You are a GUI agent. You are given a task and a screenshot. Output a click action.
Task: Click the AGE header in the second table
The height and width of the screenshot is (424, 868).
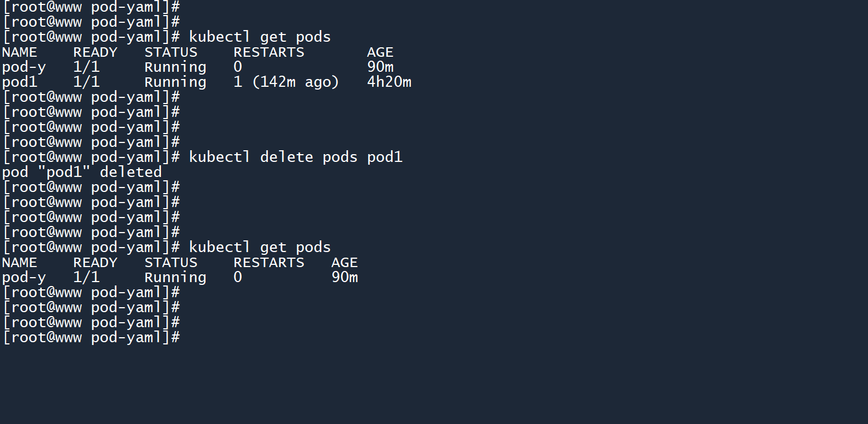point(344,263)
